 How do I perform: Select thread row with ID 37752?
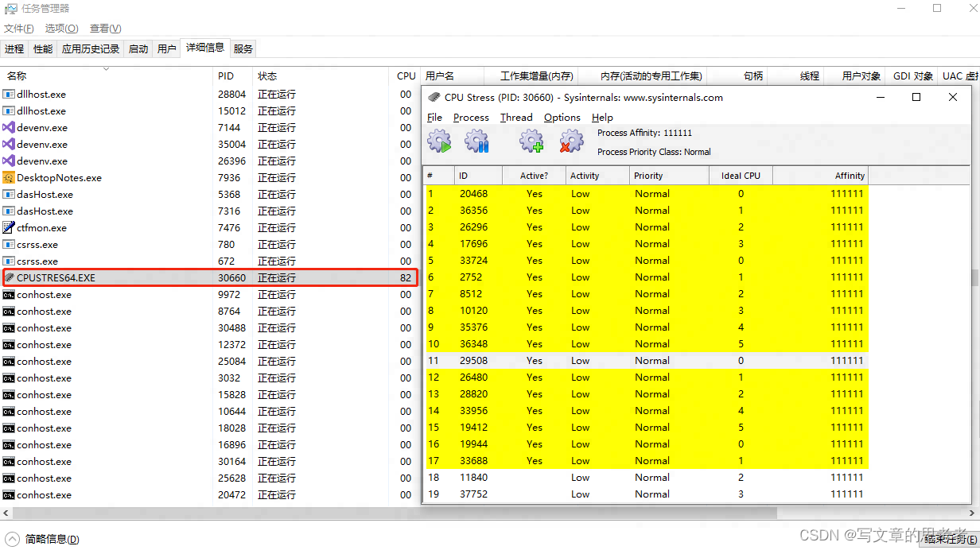click(x=646, y=494)
